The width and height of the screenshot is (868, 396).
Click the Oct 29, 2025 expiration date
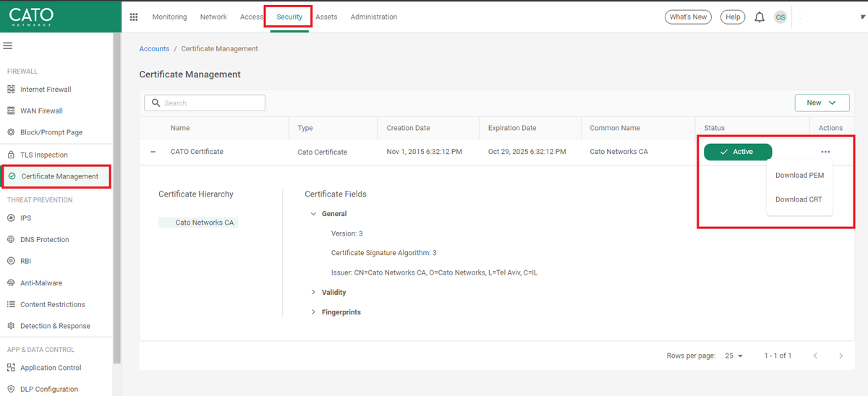527,152
